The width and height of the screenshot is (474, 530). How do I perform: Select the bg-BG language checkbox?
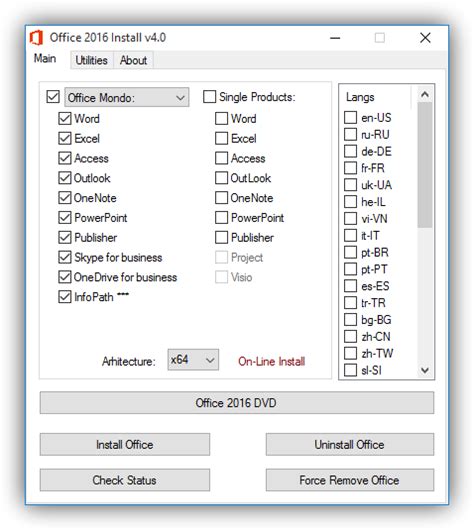(x=351, y=319)
